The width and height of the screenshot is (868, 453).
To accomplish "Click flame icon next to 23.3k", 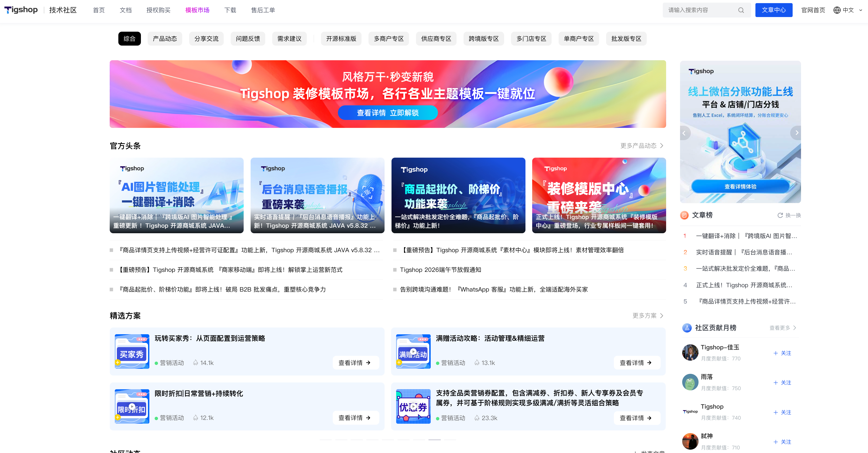I will coord(477,418).
